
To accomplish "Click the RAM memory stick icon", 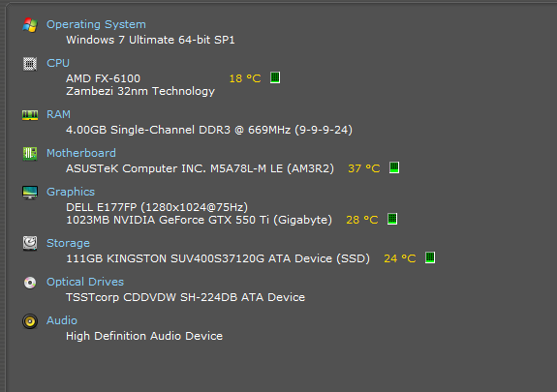I will [30, 115].
